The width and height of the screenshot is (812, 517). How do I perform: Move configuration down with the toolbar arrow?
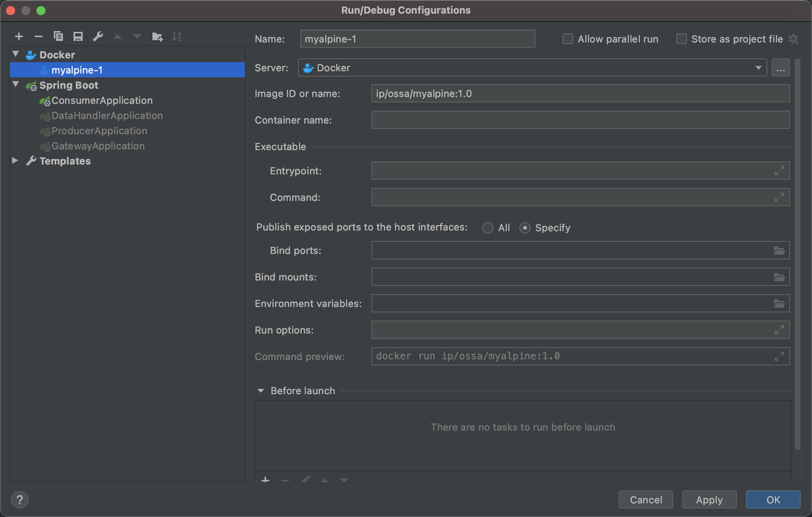coord(137,37)
